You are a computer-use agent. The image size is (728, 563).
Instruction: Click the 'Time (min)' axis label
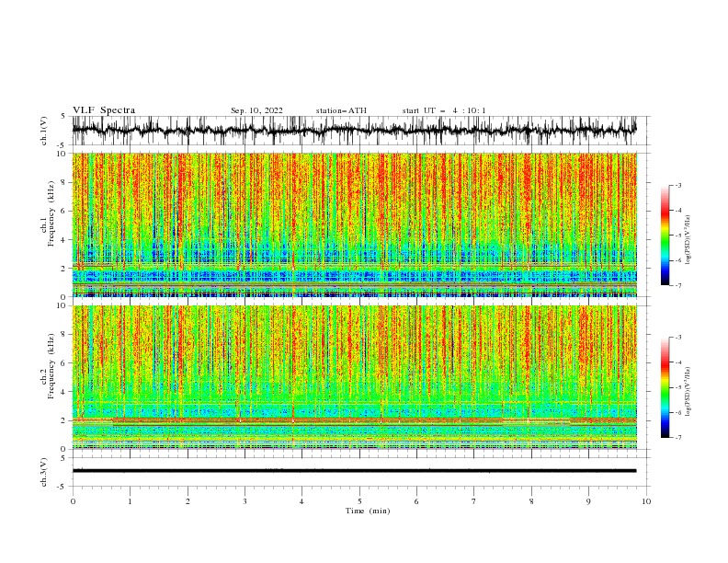coord(368,511)
